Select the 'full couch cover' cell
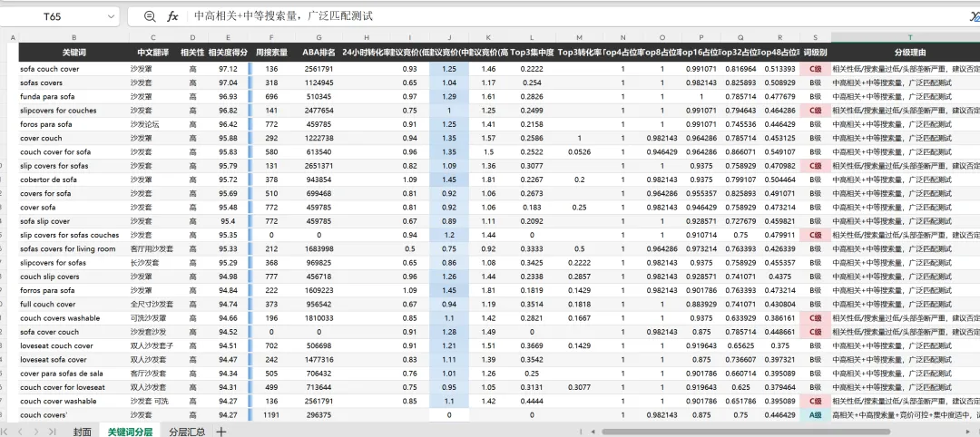The height and width of the screenshot is (437, 980). (x=73, y=304)
